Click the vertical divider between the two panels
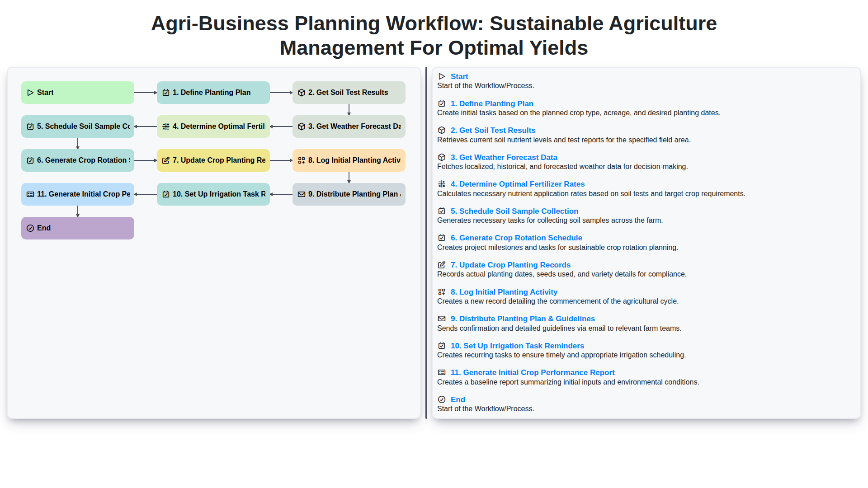The height and width of the screenshot is (488, 868). coord(426,243)
